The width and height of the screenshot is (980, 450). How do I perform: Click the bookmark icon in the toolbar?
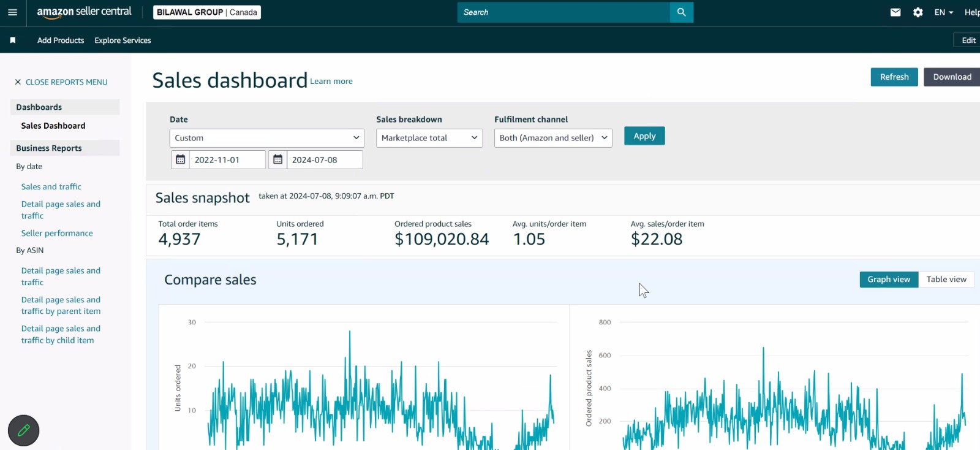[x=13, y=40]
